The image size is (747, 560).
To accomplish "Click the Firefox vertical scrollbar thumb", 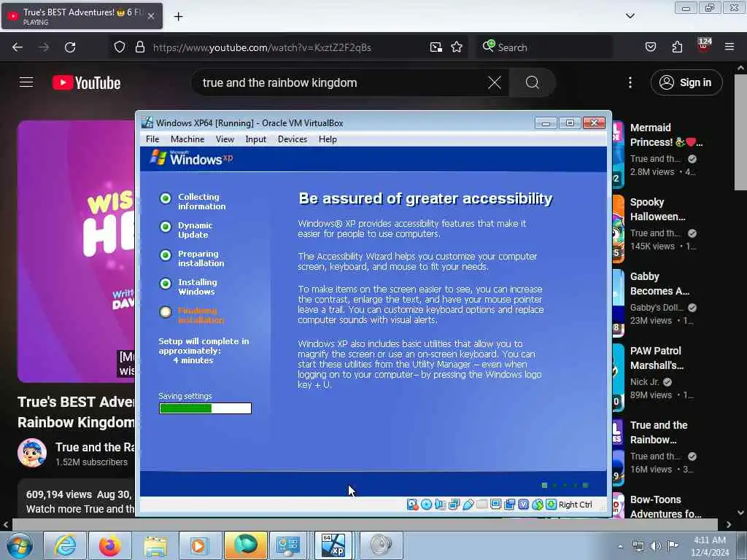I will [x=740, y=132].
